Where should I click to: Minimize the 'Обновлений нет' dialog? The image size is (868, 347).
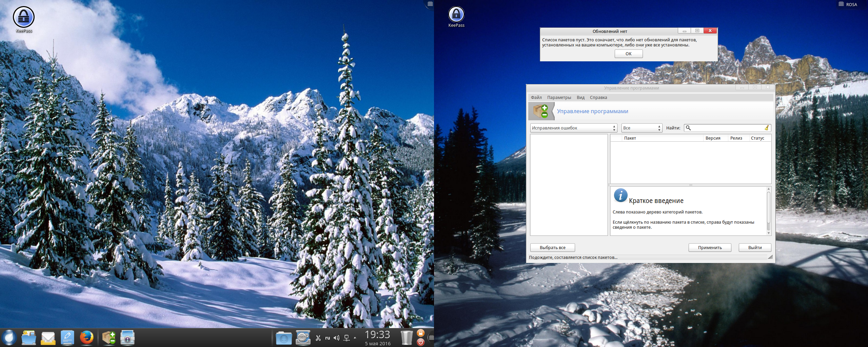[685, 30]
